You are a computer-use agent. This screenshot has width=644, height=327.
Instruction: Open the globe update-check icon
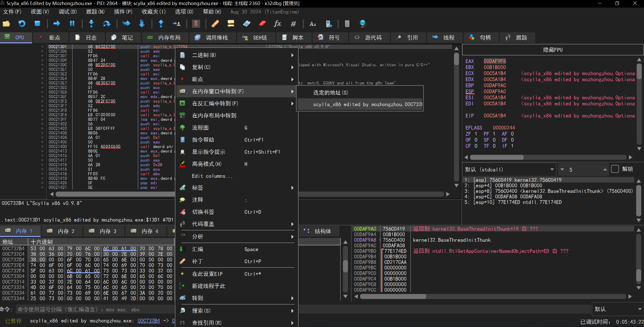pyautogui.click(x=363, y=24)
